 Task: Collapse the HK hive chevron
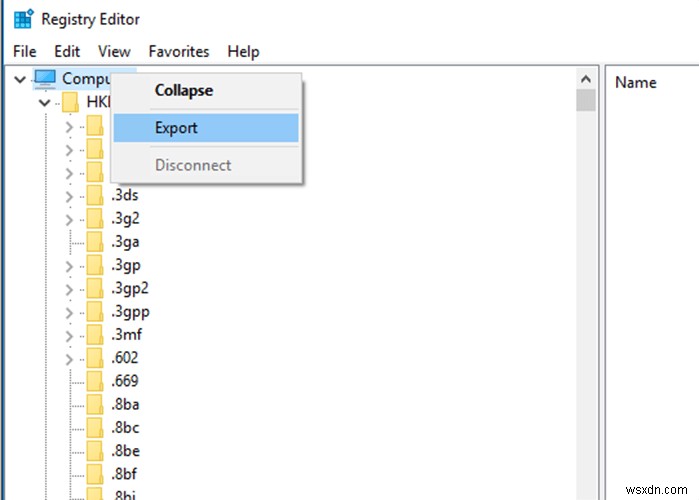pos(44,103)
